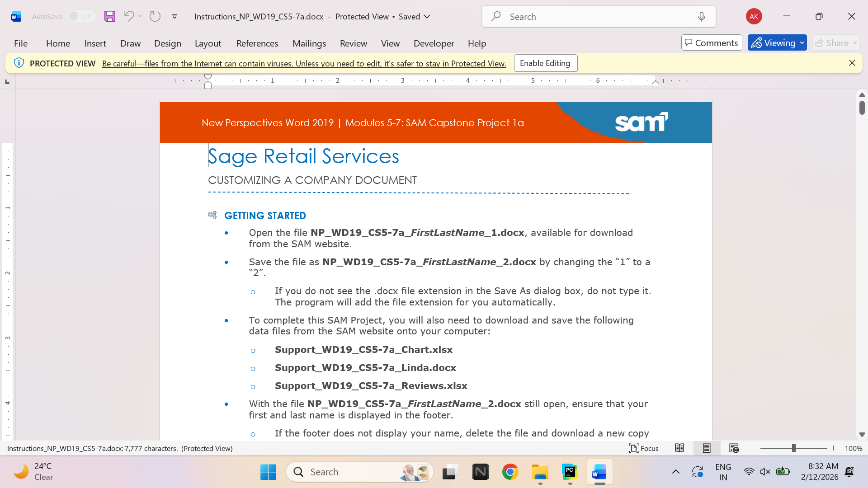Viewport: 868px width, 488px height.
Task: Click the Protected View shield icon
Action: pos(19,63)
